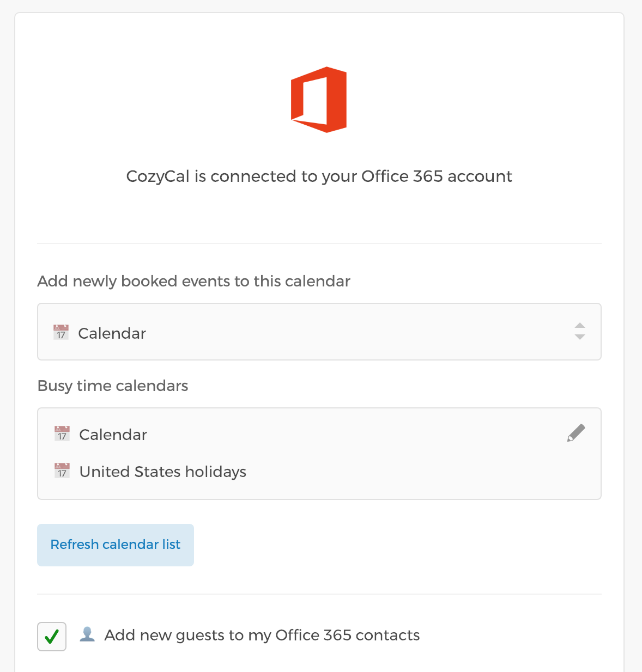Untick the add new guests checkbox

(x=52, y=636)
